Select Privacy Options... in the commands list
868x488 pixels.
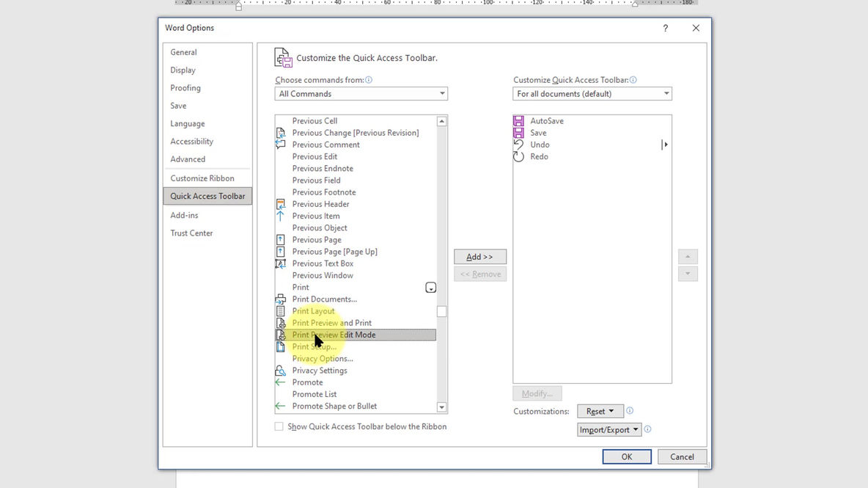(x=356, y=358)
